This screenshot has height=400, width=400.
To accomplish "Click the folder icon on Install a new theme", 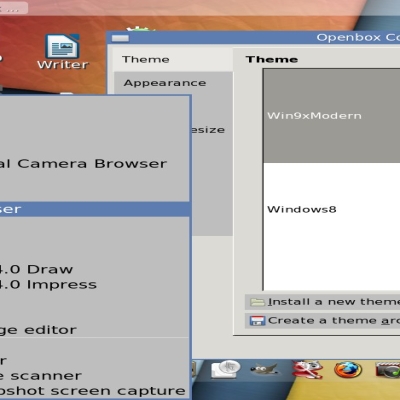I will 257,302.
